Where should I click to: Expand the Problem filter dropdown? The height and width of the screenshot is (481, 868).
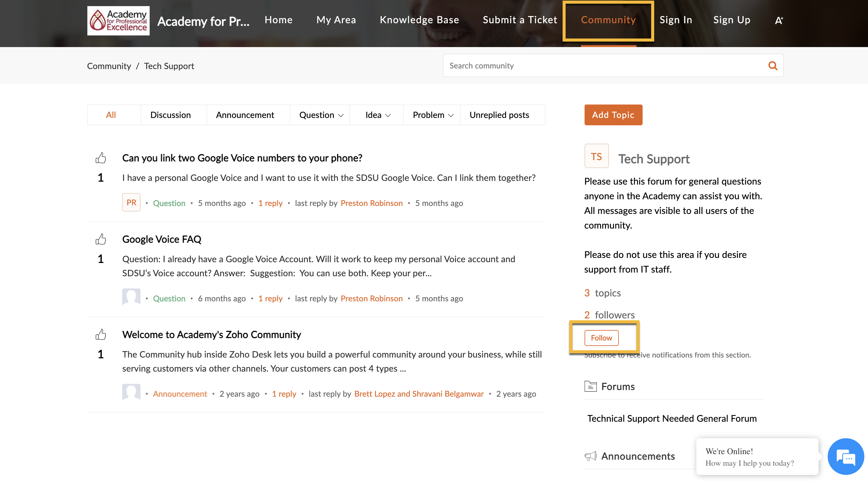(x=433, y=115)
